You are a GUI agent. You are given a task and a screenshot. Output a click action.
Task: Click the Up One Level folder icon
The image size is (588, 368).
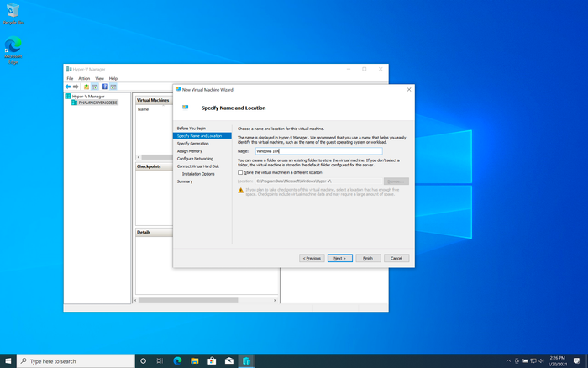[87, 87]
